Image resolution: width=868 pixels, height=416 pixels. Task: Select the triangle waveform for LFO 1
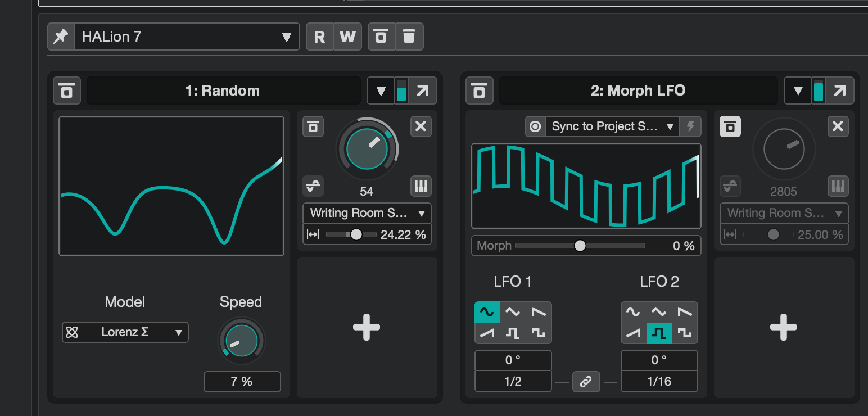click(x=513, y=312)
